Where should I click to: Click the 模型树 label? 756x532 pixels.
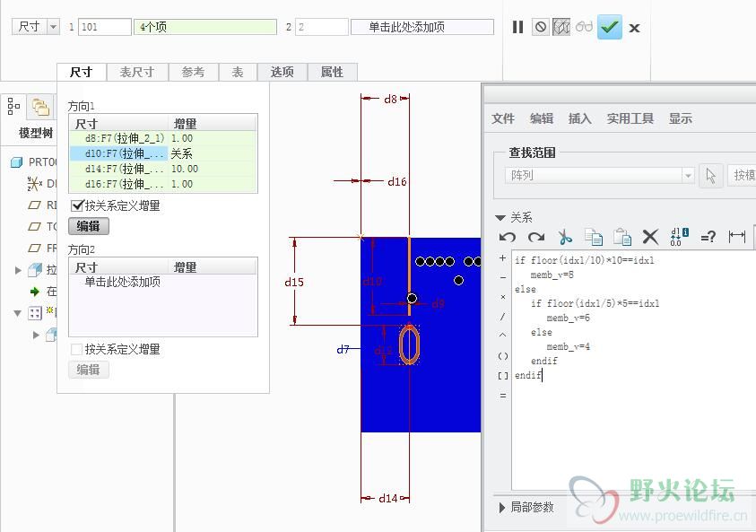point(35,133)
